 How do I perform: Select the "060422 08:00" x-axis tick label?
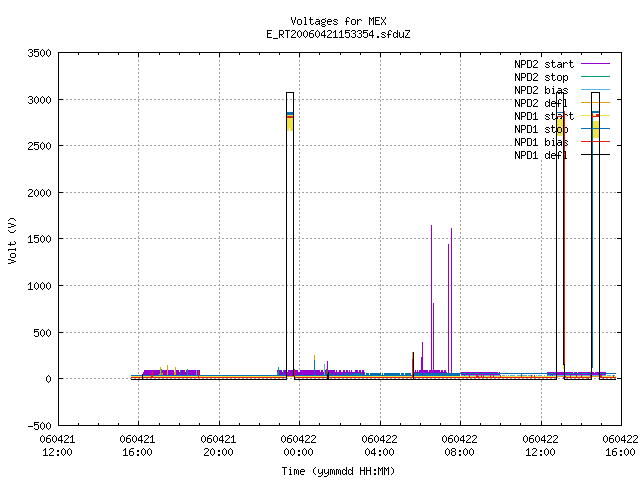(x=460, y=446)
